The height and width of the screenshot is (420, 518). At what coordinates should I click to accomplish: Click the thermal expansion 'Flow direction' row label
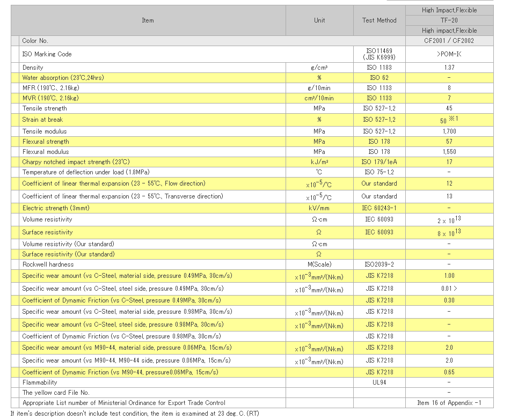tap(114, 183)
